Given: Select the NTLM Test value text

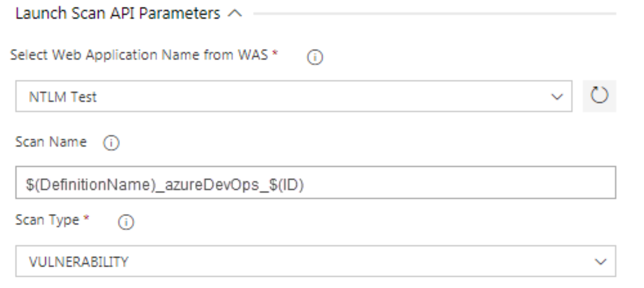Looking at the screenshot, I should [63, 97].
